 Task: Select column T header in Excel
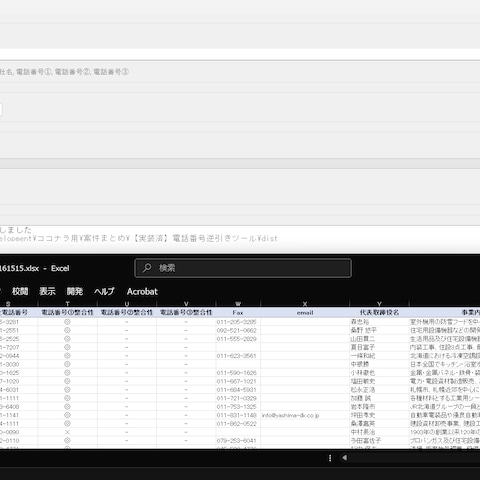(x=67, y=304)
